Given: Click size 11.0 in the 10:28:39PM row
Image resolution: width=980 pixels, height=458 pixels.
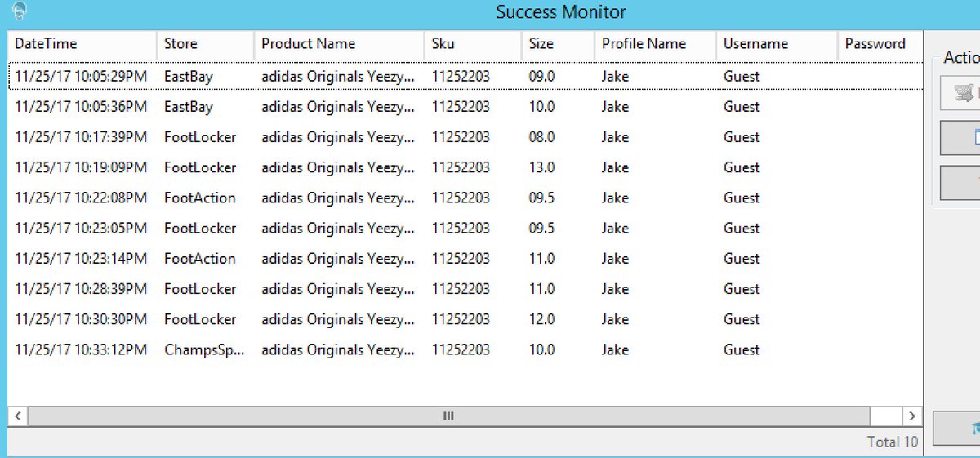Looking at the screenshot, I should tap(541, 289).
